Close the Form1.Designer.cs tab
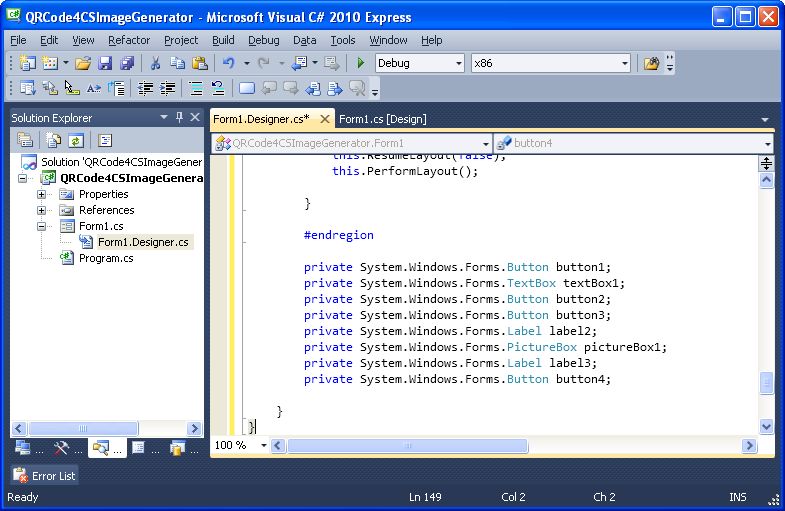The height and width of the screenshot is (511, 785). [325, 119]
